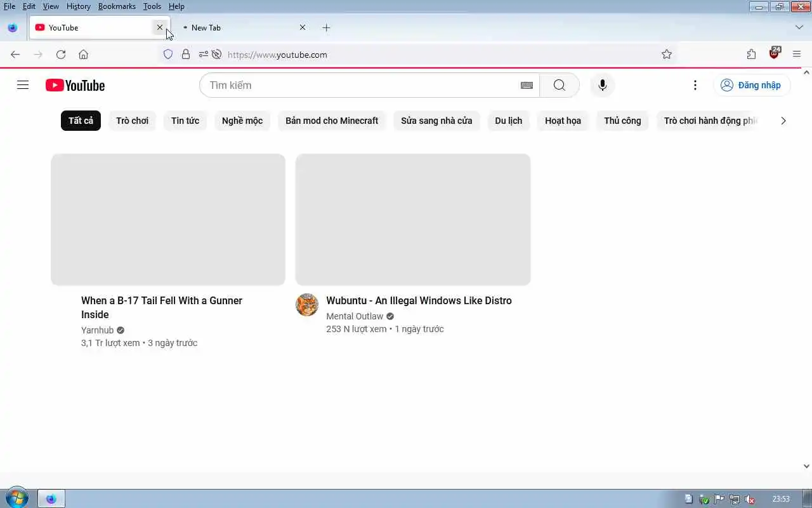
Task: Open the B-17 Tail video title
Action: click(x=162, y=307)
